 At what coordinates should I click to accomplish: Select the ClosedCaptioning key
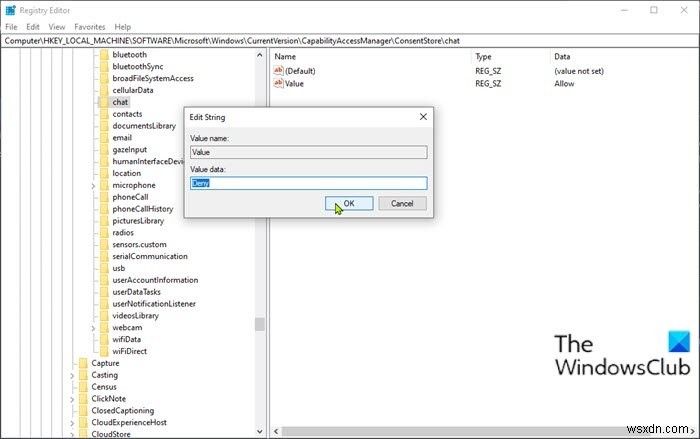(123, 410)
